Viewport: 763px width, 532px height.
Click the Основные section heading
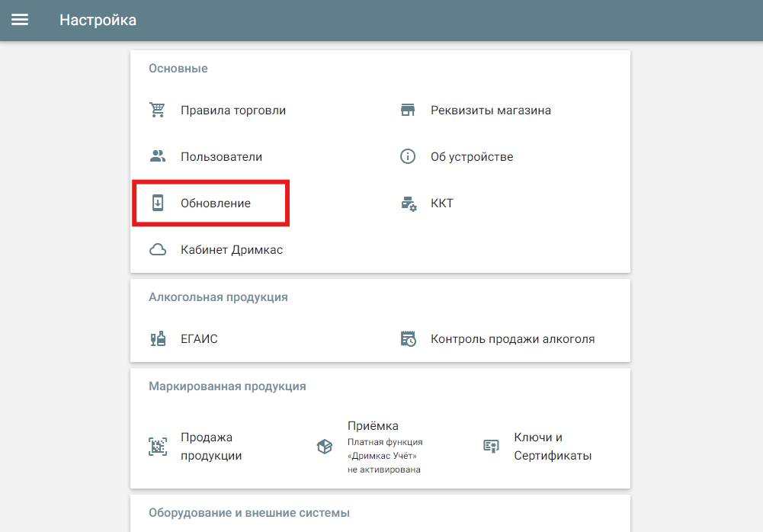tap(178, 68)
